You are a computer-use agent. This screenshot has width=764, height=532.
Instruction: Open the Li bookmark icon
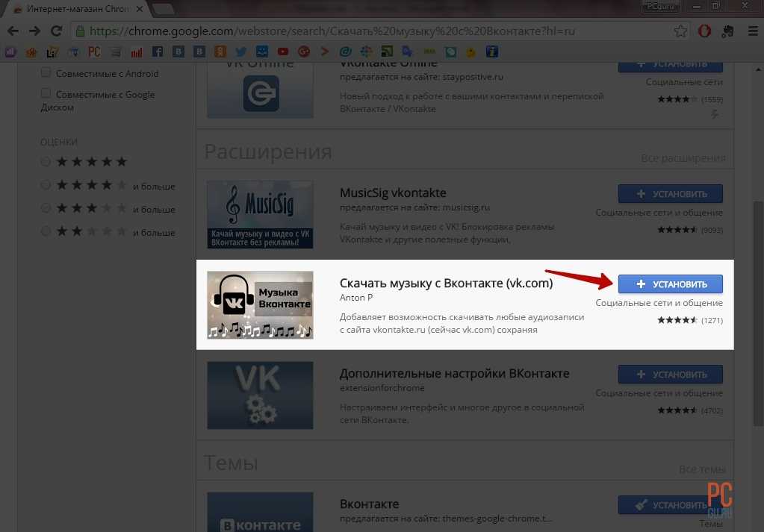pyautogui.click(x=52, y=51)
